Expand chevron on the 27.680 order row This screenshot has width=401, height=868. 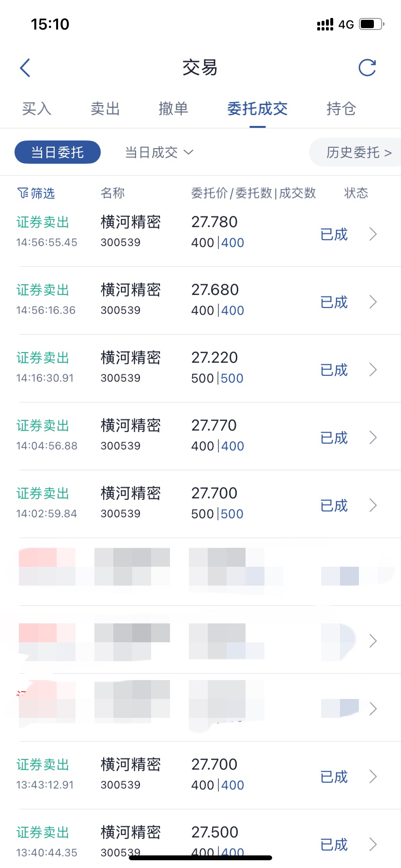pos(373,302)
